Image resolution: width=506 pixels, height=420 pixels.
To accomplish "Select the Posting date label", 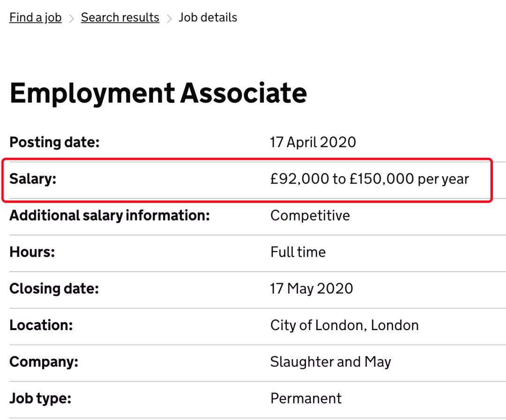I will point(54,142).
